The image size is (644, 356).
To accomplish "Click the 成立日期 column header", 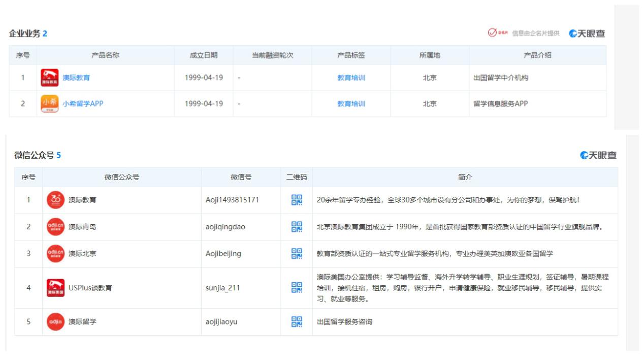I will point(204,55).
